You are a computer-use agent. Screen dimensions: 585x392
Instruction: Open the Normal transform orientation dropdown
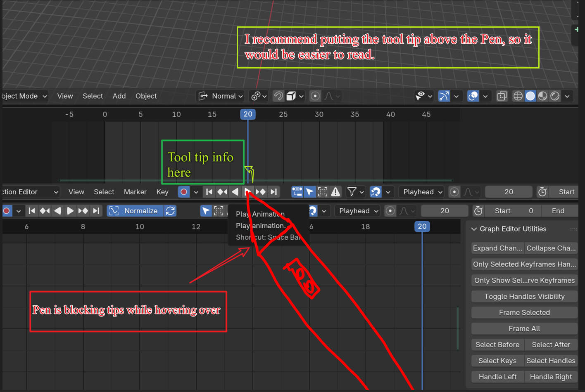(221, 96)
